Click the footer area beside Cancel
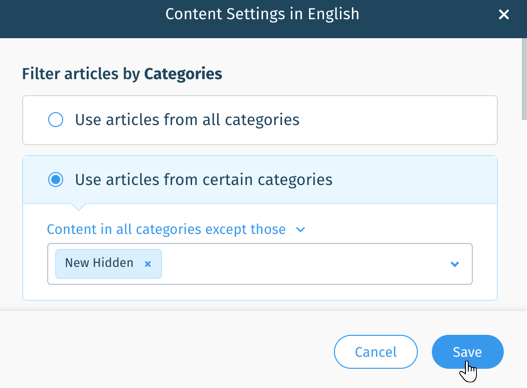The image size is (527, 388). coord(167,352)
